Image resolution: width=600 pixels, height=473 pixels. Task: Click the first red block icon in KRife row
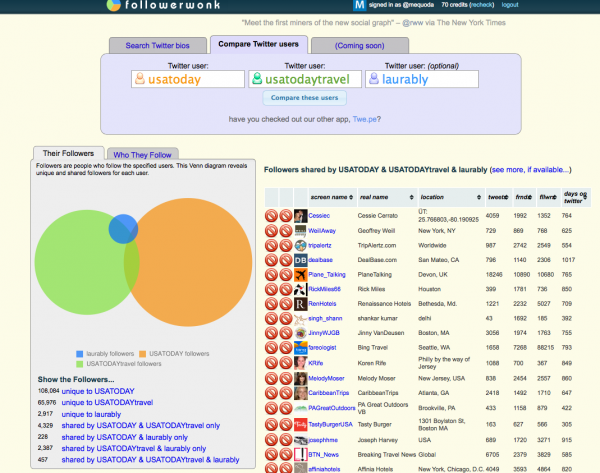[x=271, y=363]
